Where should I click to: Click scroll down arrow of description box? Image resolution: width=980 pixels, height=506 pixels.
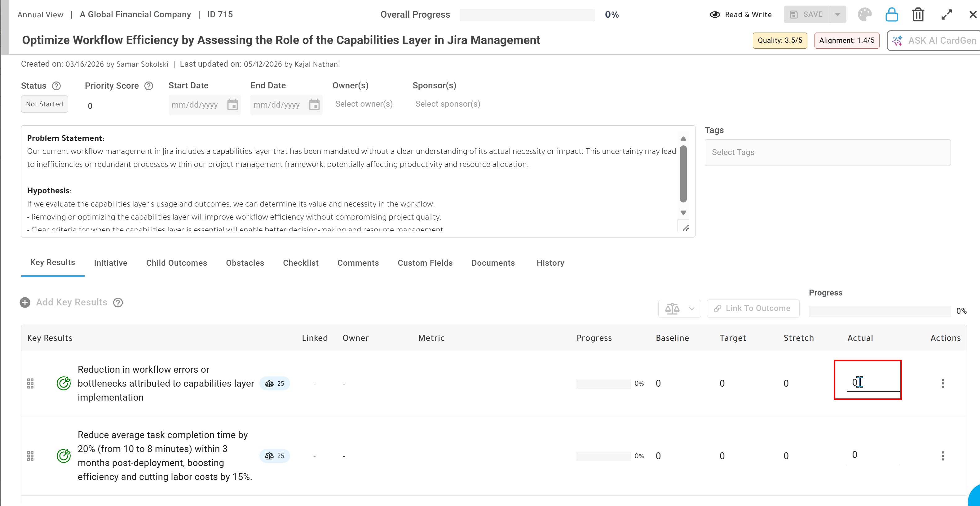[x=683, y=213]
